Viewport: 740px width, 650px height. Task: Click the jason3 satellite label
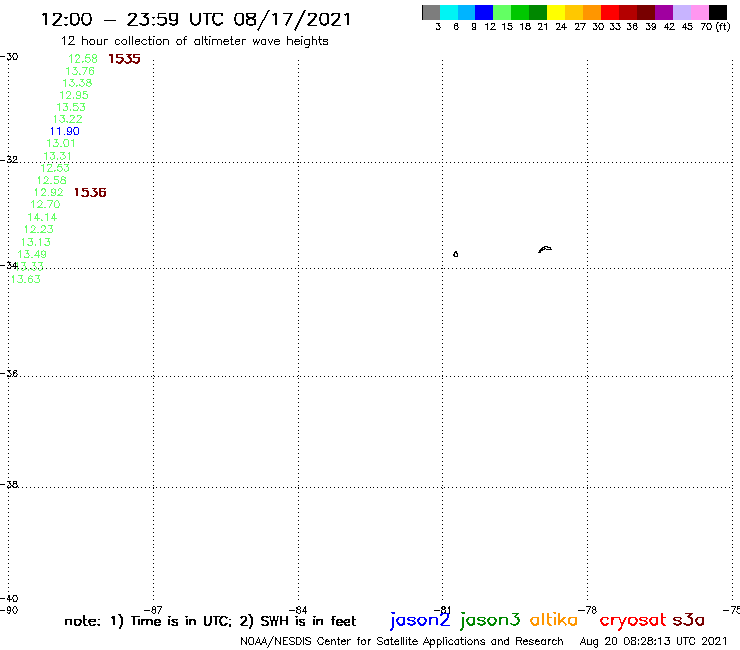[x=490, y=620]
